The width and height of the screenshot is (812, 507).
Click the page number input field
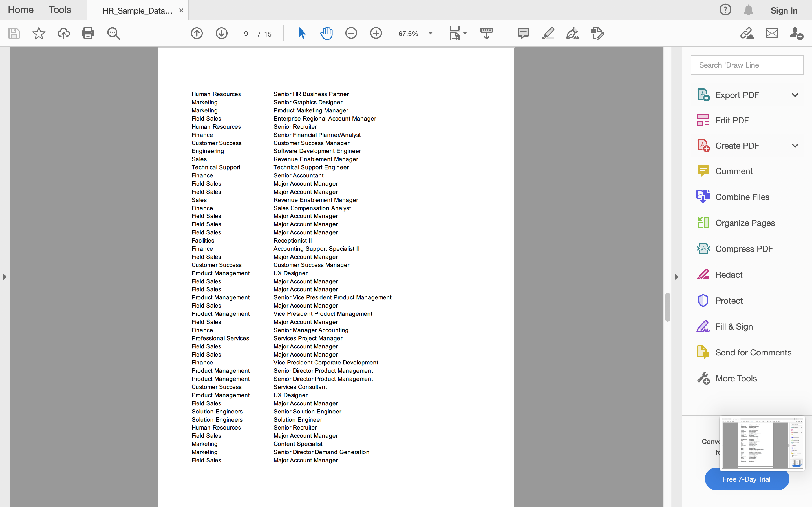[246, 34]
